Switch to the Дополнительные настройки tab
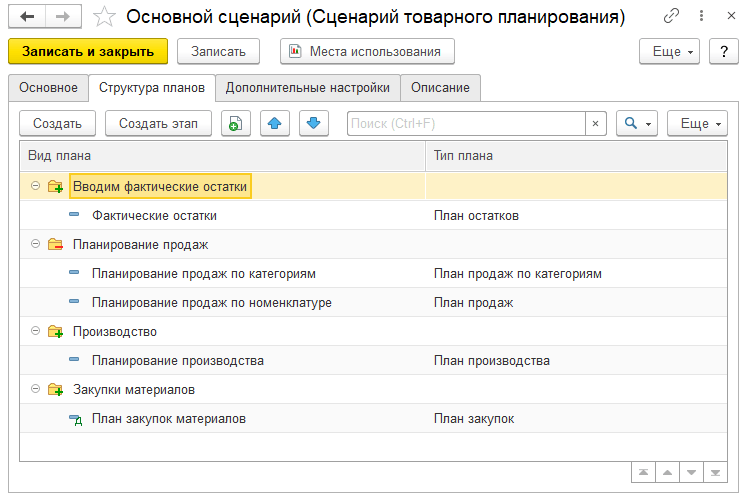The height and width of the screenshot is (497, 749). tap(308, 88)
